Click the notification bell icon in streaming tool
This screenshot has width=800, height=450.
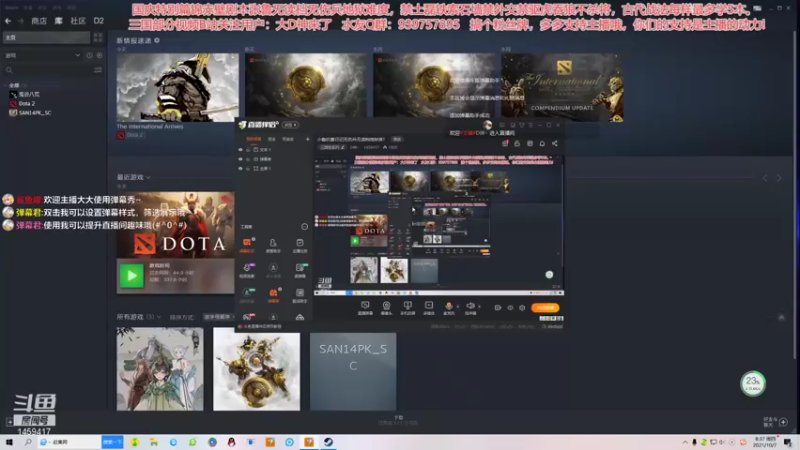point(542,144)
